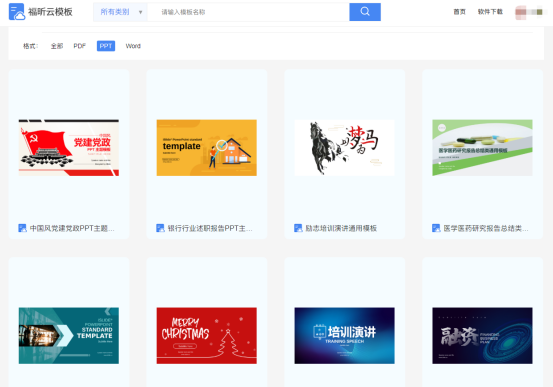Open the green medical pills template thumbnail

482,147
